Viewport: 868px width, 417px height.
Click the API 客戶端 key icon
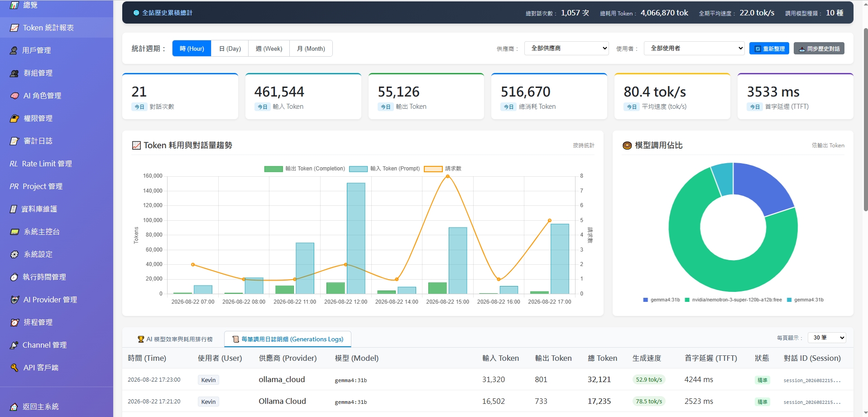14,368
